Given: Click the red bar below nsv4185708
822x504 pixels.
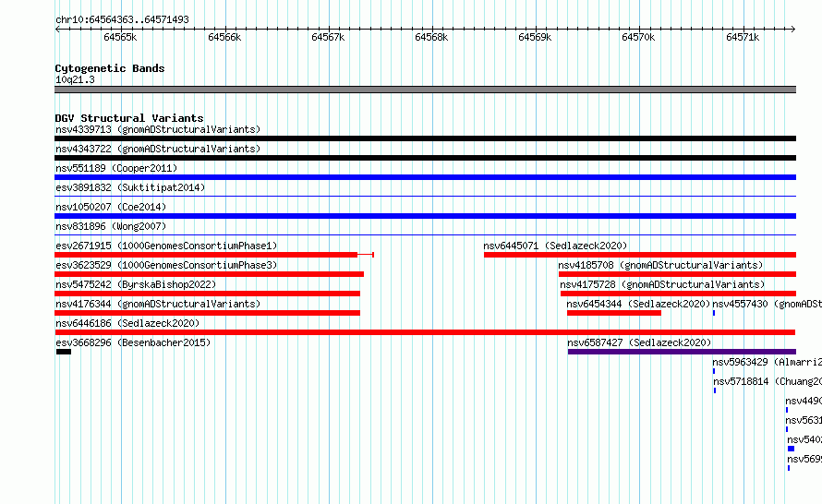Looking at the screenshot, I should pyautogui.click(x=677, y=274).
